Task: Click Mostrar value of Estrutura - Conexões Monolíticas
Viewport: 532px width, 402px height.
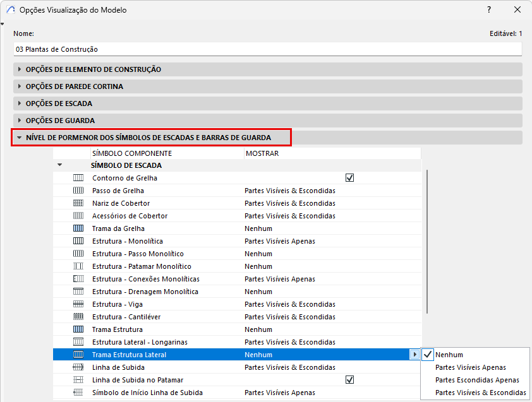Action: pos(279,279)
